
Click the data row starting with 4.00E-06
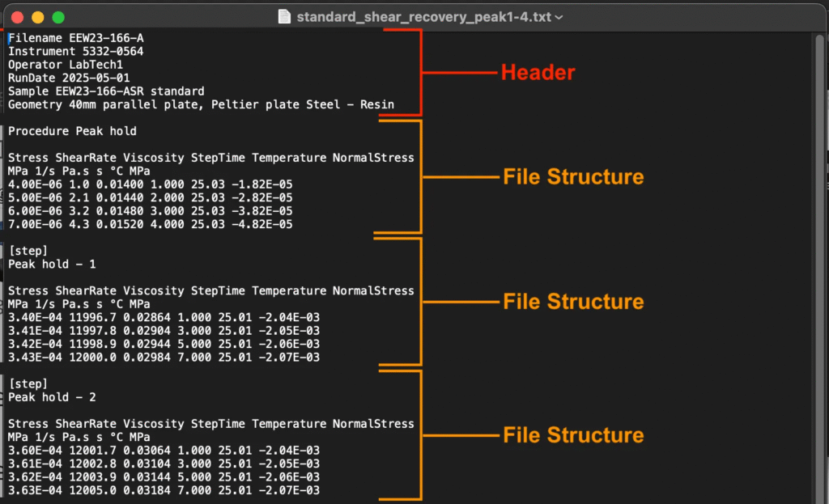pos(150,184)
